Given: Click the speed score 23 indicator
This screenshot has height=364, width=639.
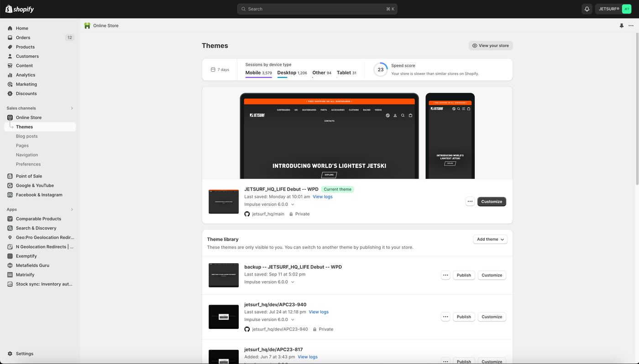Looking at the screenshot, I should coord(381,70).
